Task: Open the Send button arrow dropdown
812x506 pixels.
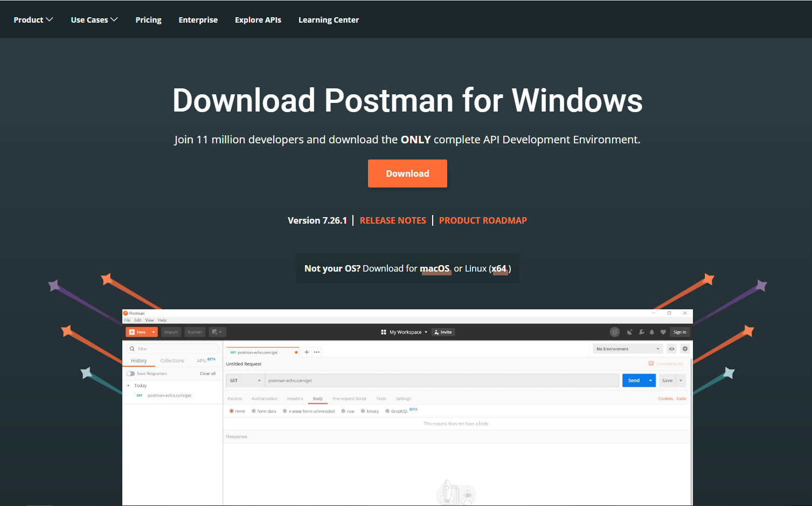Action: pos(650,380)
